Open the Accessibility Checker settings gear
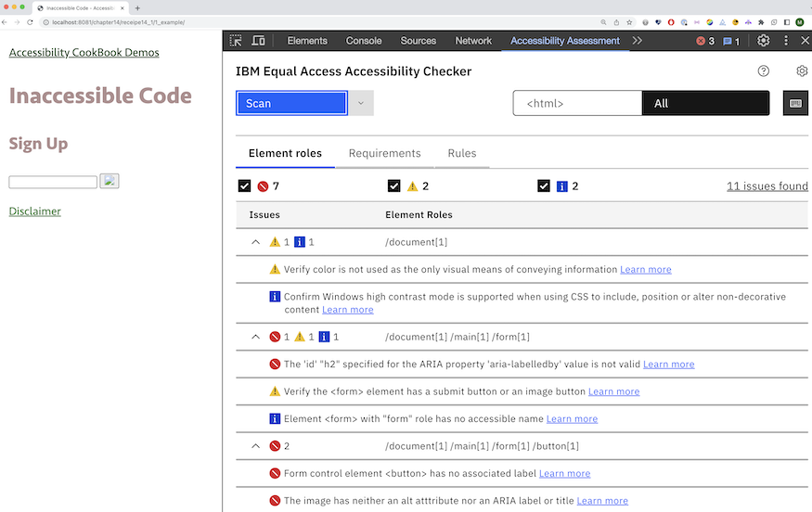This screenshot has height=512, width=812. (x=802, y=70)
